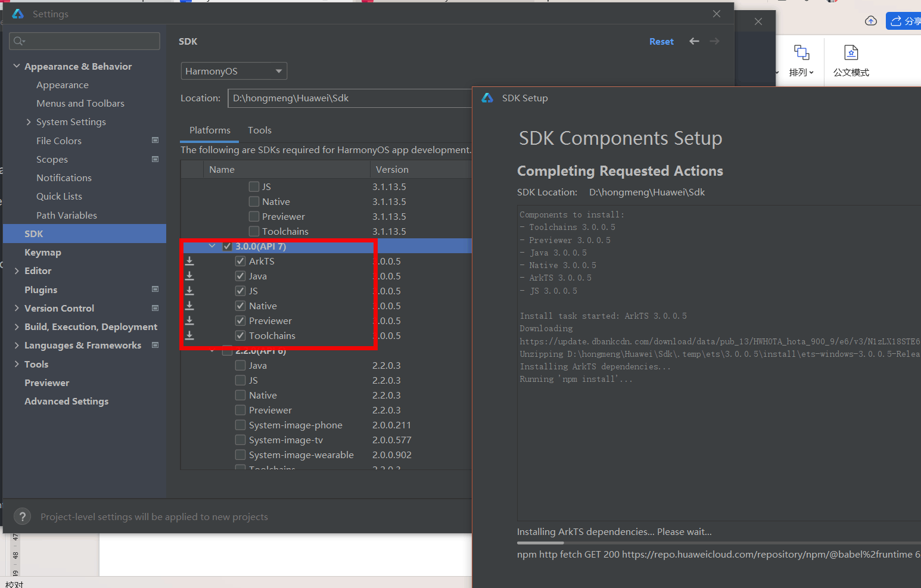Click DevEco logo in Settings title bar
This screenshot has width=921, height=588.
coord(18,14)
